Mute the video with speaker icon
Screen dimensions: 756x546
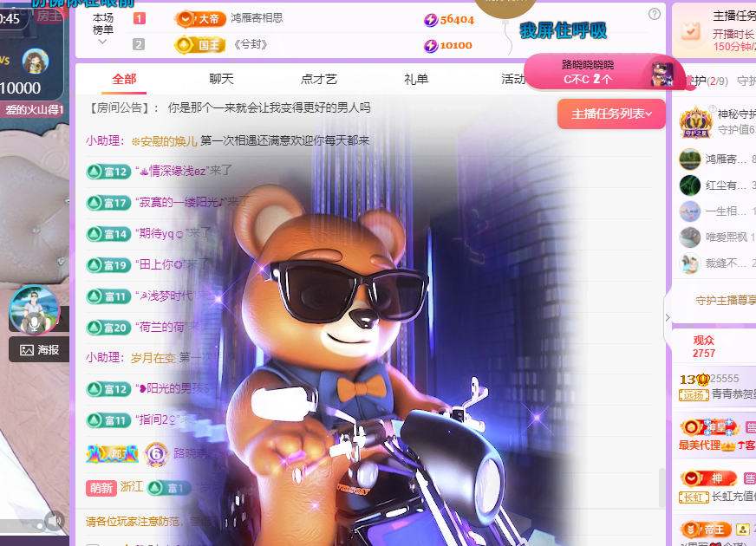pos(55,521)
